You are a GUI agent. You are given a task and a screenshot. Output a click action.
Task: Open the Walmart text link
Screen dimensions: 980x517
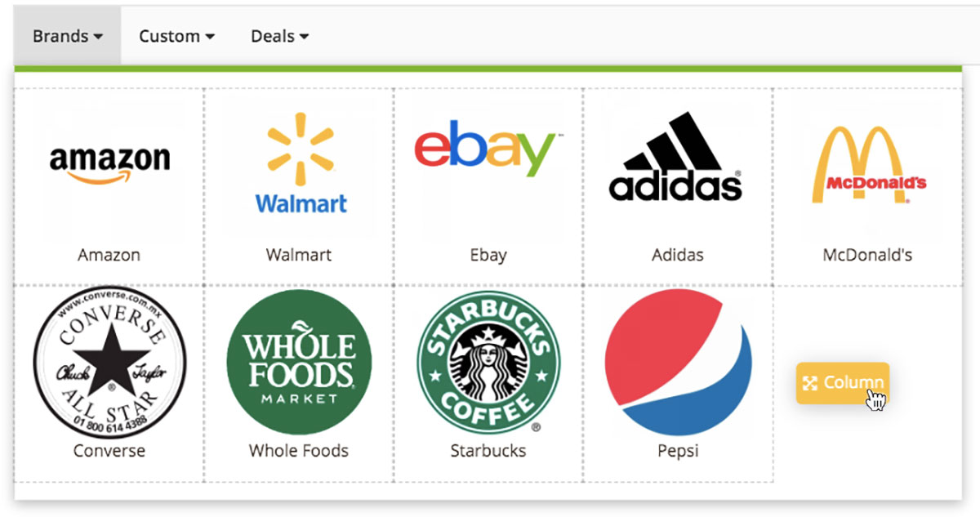coord(299,255)
